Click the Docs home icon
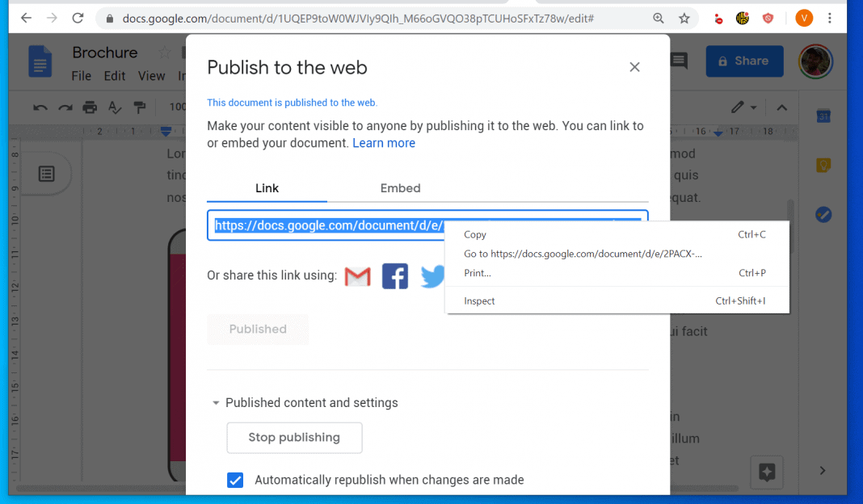 click(x=40, y=62)
